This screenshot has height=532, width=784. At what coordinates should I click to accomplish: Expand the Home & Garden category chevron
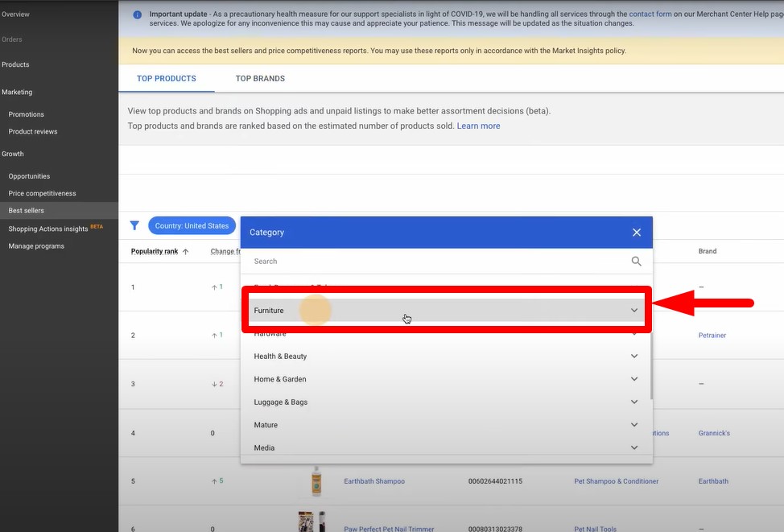(634, 379)
